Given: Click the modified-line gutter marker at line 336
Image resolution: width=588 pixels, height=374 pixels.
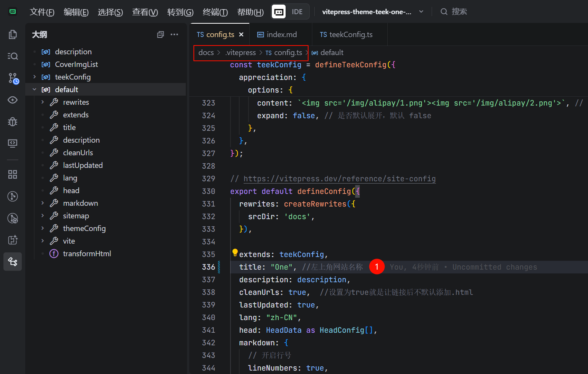Looking at the screenshot, I should tap(219, 267).
